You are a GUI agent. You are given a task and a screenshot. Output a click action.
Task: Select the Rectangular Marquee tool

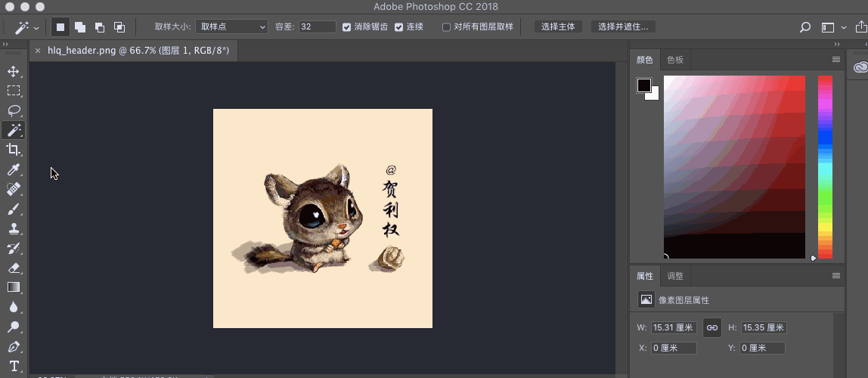tap(14, 91)
